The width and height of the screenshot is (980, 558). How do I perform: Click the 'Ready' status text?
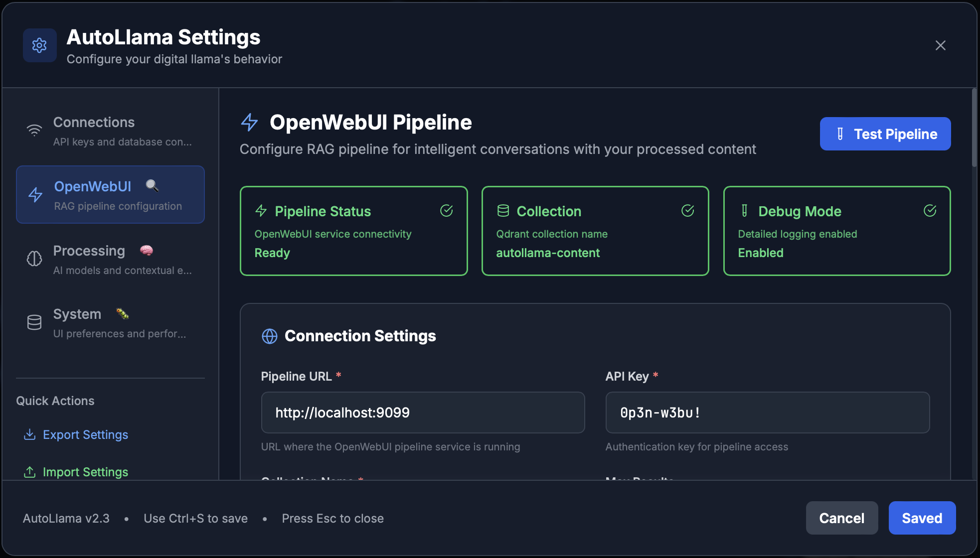tap(272, 253)
